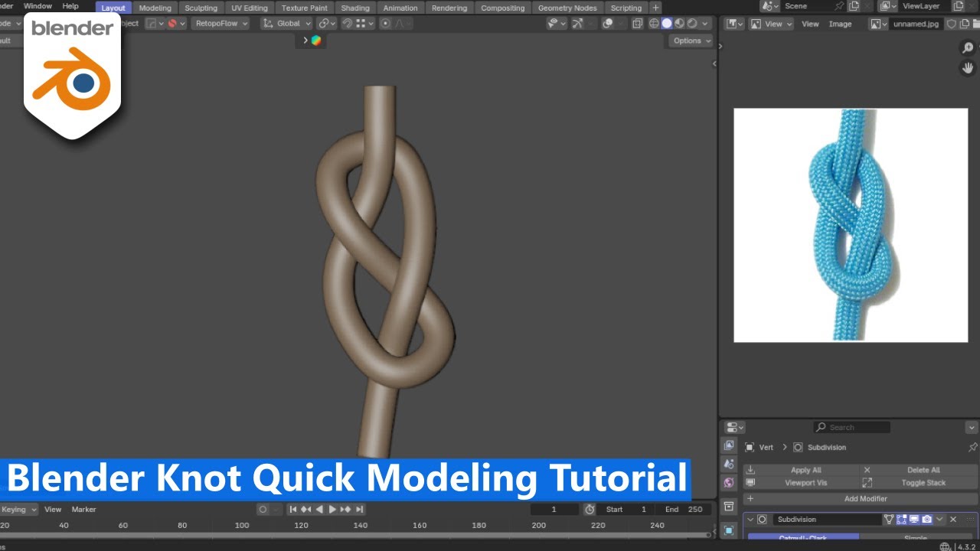
Task: Toggle proportional editing
Action: [x=385, y=24]
